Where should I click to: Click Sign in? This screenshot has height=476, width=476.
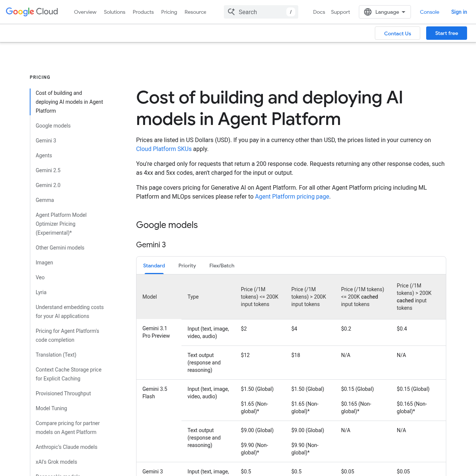click(x=459, y=12)
